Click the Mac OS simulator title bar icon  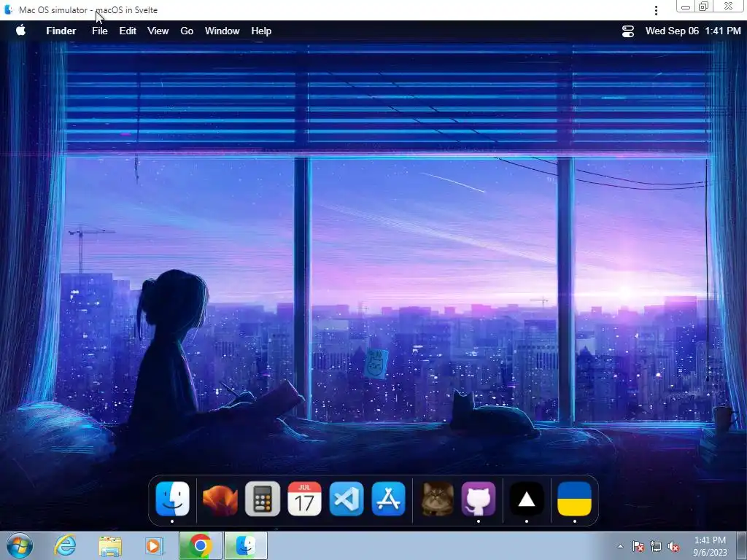[x=8, y=9]
